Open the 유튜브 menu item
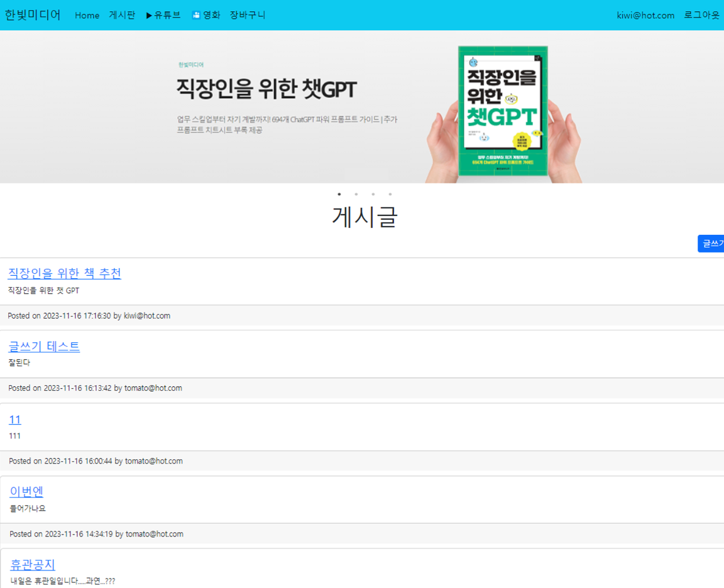Screen dimensions: 724x588 pos(163,15)
